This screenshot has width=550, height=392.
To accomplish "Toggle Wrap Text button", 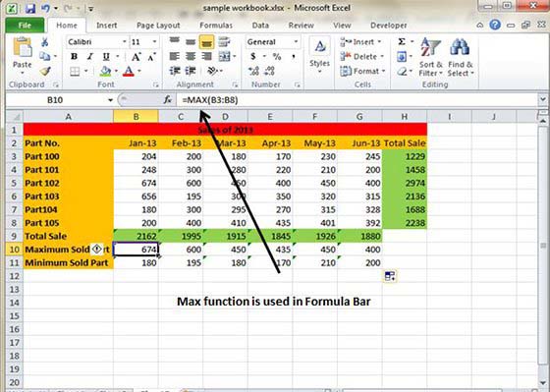I will pos(224,42).
